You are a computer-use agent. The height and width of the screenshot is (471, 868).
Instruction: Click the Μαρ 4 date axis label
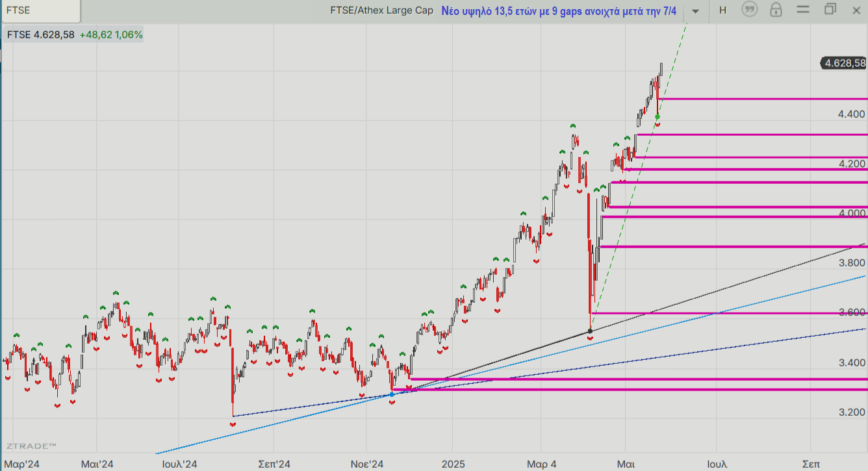click(542, 464)
